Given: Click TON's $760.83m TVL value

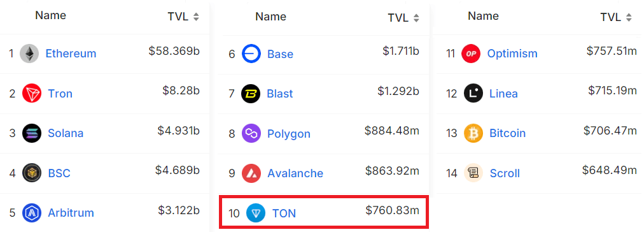Looking at the screenshot, I should click(x=393, y=210).
